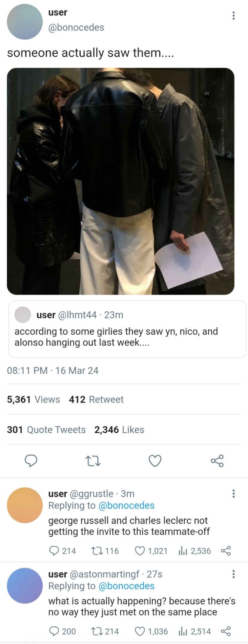Open the quoted tweet from @lhmt44
The width and height of the screenshot is (248, 644).
(127, 329)
